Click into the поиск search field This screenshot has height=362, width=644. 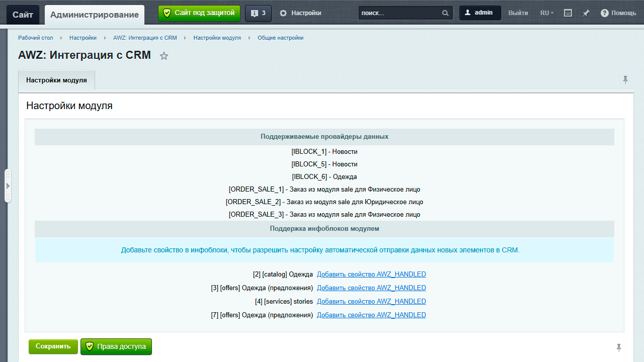point(400,13)
